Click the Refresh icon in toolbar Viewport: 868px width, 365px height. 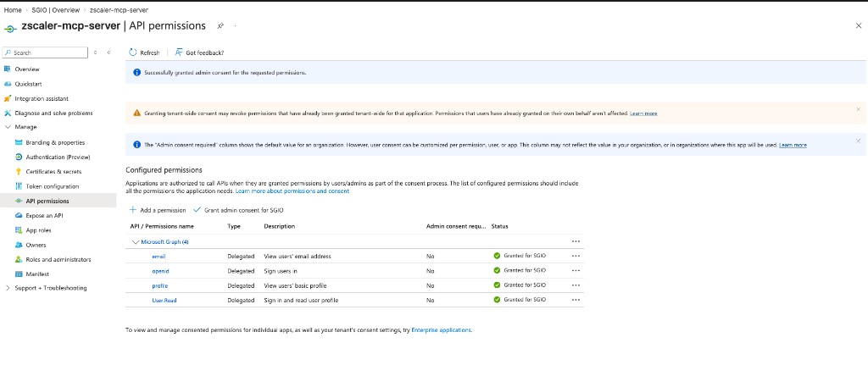point(133,53)
